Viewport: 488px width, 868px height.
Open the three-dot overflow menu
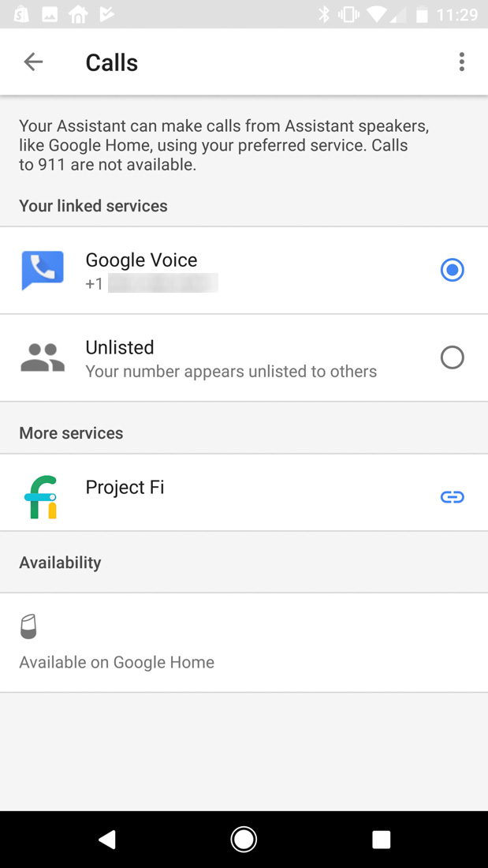[462, 62]
